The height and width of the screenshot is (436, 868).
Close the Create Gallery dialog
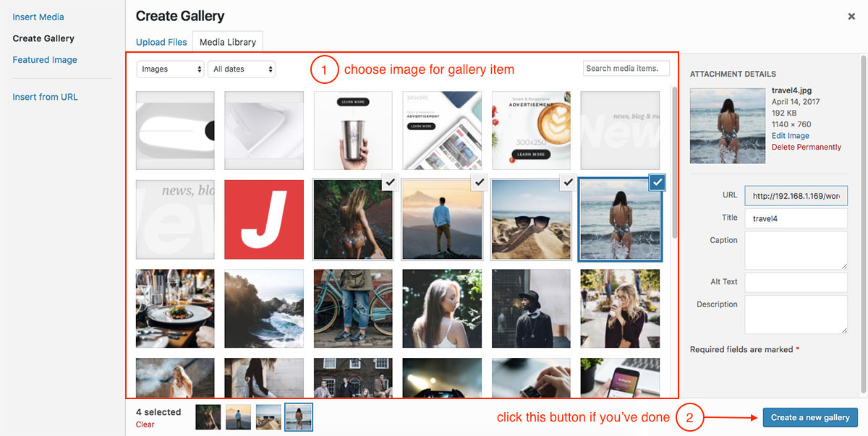(x=851, y=16)
